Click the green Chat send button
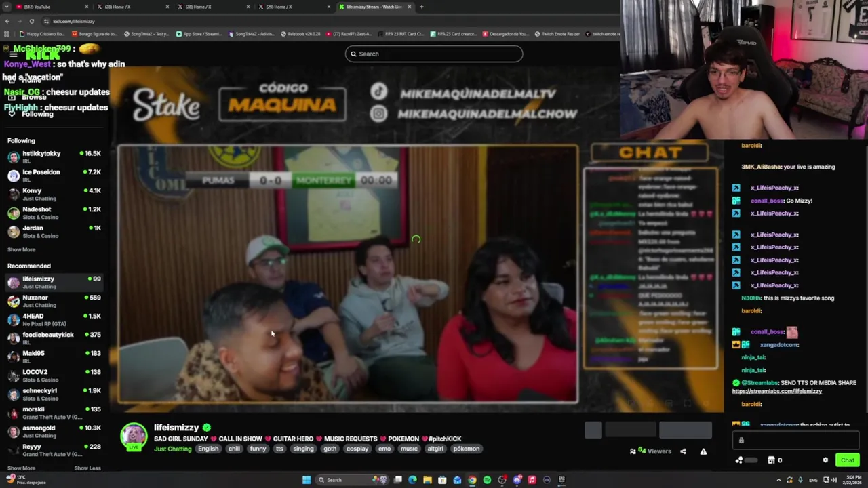868x488 pixels. tap(848, 460)
